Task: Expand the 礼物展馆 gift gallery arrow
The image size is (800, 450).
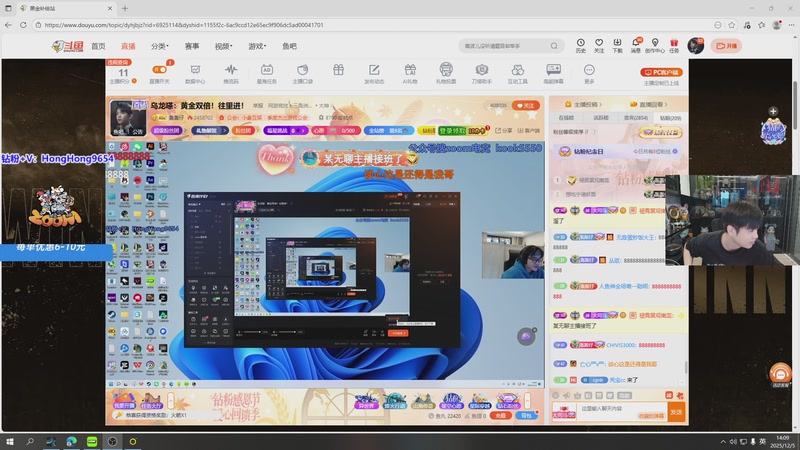Action: (x=224, y=131)
